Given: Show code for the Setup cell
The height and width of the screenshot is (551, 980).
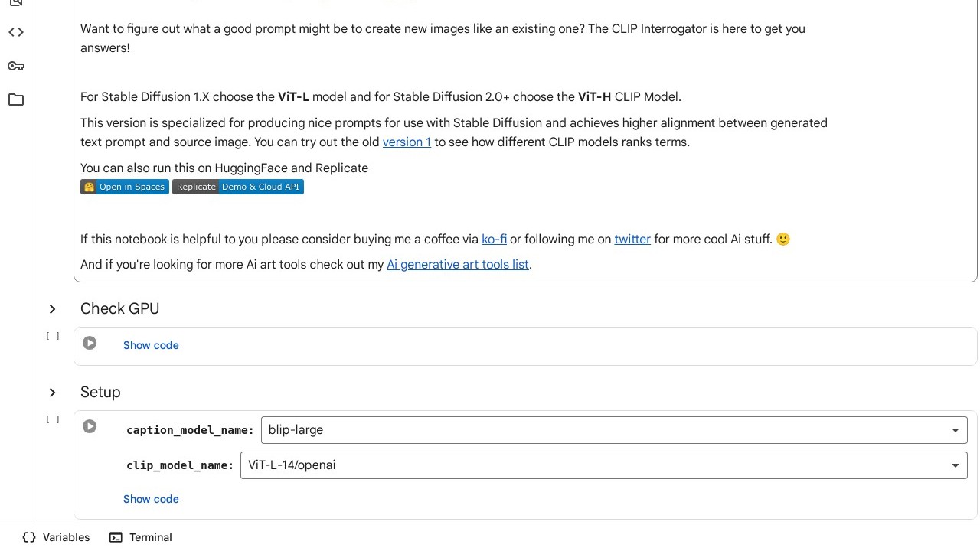Looking at the screenshot, I should 151,499.
